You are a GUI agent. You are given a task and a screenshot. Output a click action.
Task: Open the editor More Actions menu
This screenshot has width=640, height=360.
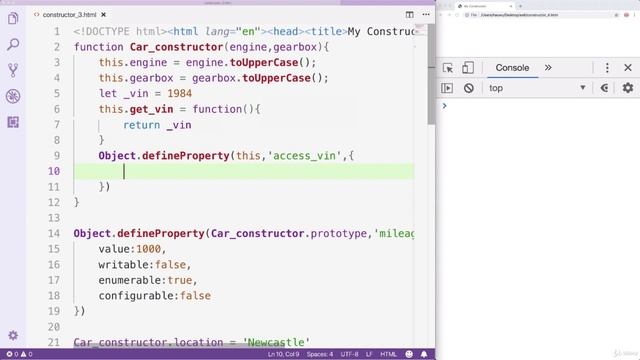[426, 15]
